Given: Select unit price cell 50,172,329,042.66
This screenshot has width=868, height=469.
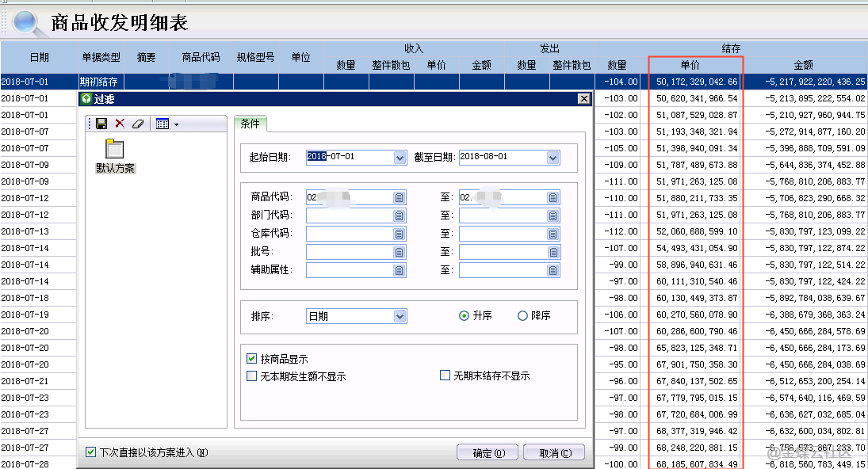Looking at the screenshot, I should 690,82.
